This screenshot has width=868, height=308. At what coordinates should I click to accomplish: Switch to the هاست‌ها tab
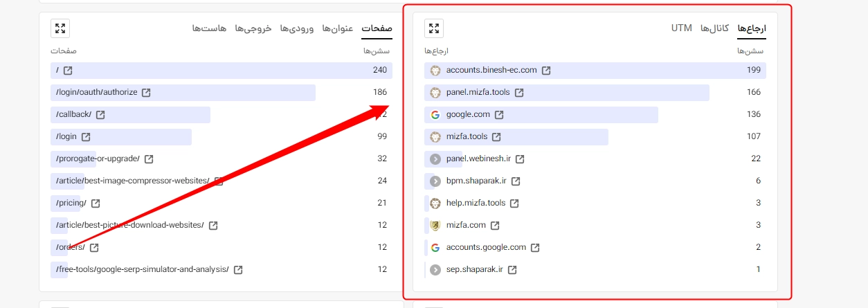209,28
